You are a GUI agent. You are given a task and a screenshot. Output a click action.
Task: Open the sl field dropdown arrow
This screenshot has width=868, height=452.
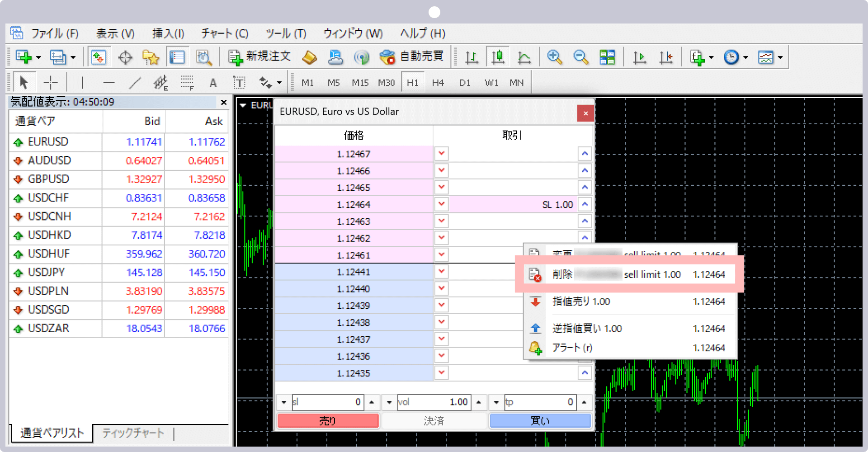(284, 402)
